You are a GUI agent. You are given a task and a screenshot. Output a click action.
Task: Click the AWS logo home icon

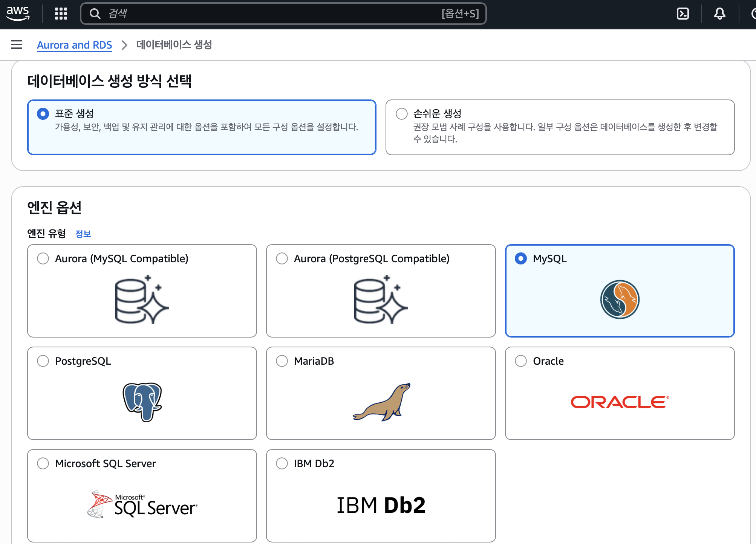[18, 13]
